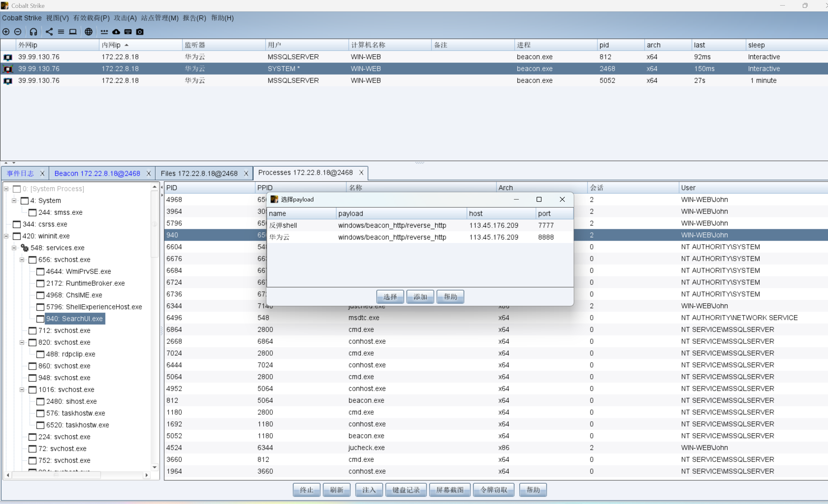The width and height of the screenshot is (828, 504).
Task: Collapse the 820: svchost.exe tree node
Action: point(22,342)
